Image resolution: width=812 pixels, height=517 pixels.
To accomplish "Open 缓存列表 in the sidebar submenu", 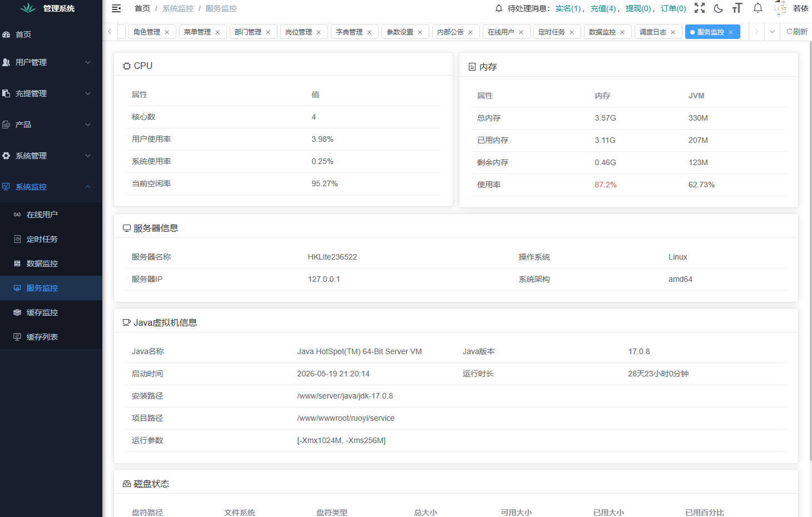I will tap(51, 337).
